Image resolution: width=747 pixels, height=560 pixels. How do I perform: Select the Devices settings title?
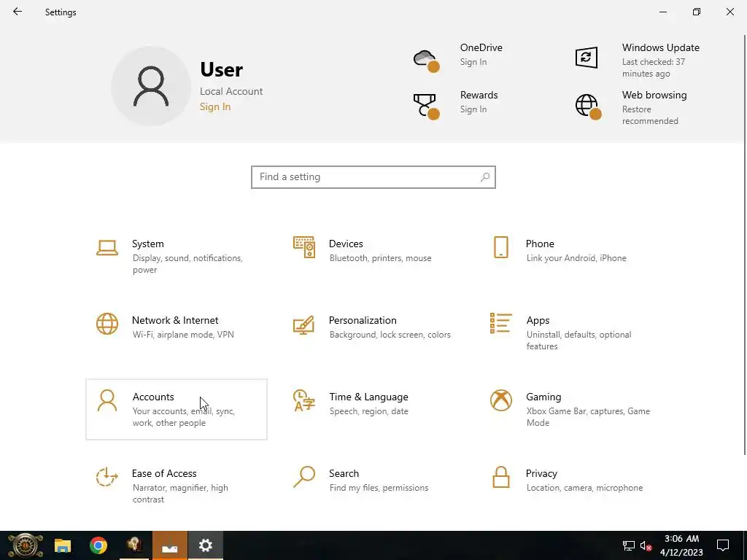click(346, 244)
